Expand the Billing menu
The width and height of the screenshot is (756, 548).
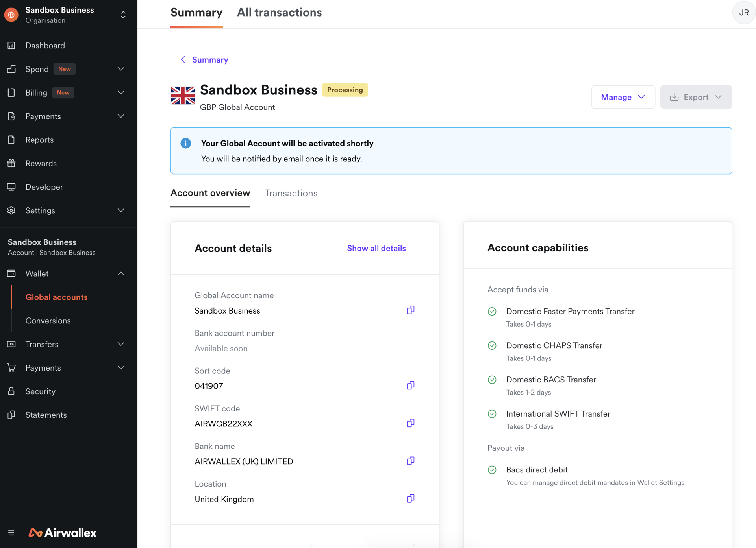pos(121,92)
